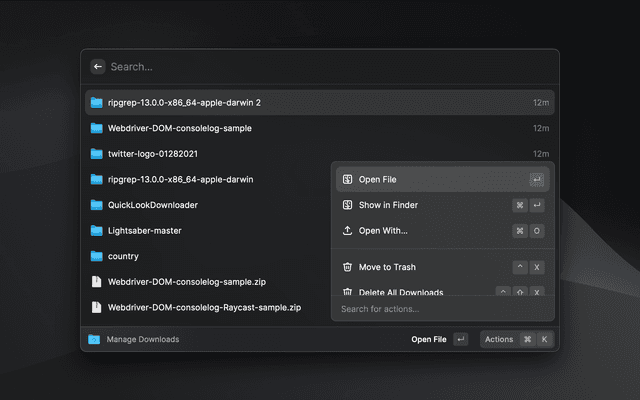Click the Open With share icon
This screenshot has width=640, height=400.
point(347,231)
